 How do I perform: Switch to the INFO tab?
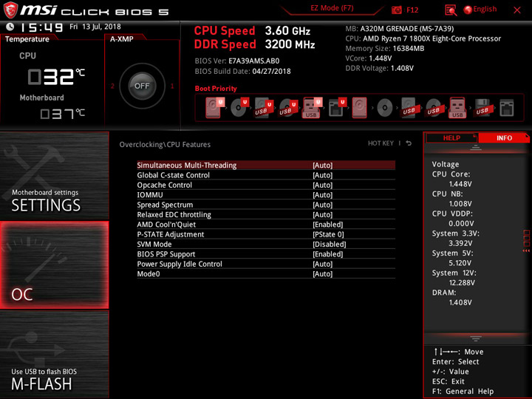tap(504, 138)
